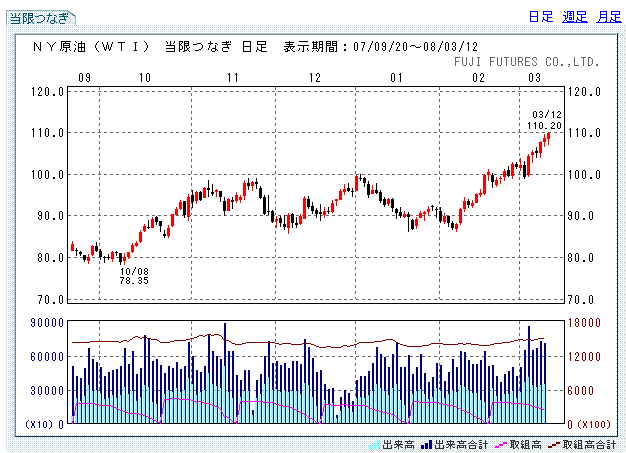Select the 10/08 78.35 low price label
The height and width of the screenshot is (453, 626).
click(134, 276)
